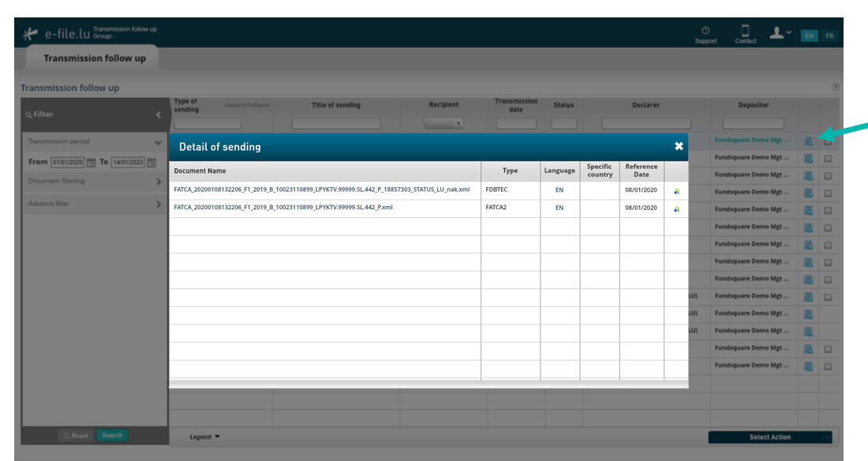The height and width of the screenshot is (461, 868).
Task: Click the help question mark above the table
Action: pos(836,87)
